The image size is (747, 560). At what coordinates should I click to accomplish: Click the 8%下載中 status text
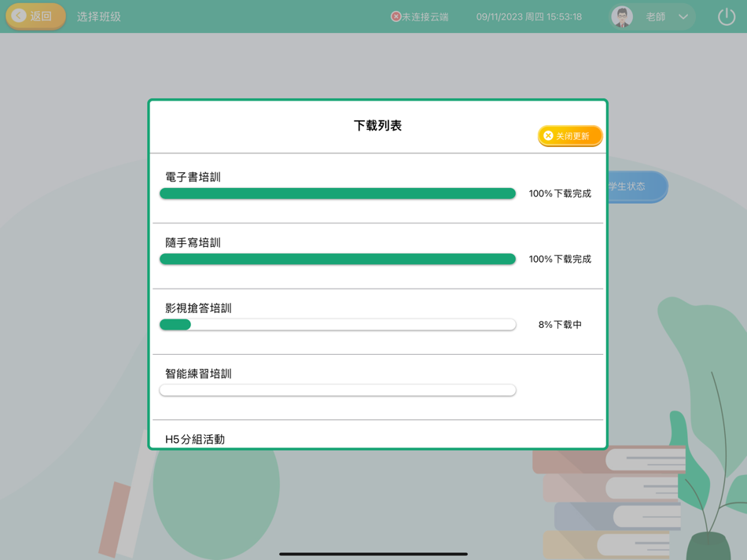coord(560,325)
